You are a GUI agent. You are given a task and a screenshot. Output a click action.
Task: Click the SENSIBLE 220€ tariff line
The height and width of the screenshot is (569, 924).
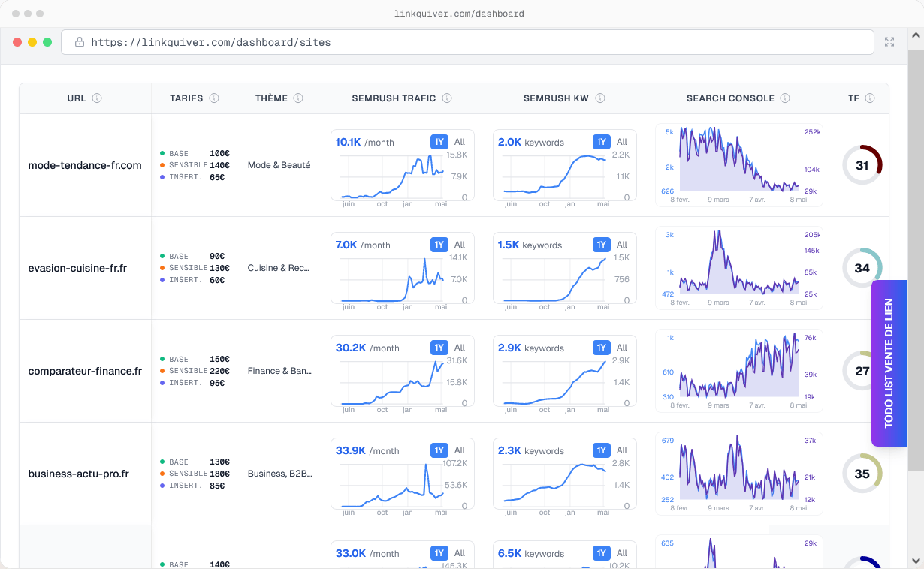tap(195, 371)
